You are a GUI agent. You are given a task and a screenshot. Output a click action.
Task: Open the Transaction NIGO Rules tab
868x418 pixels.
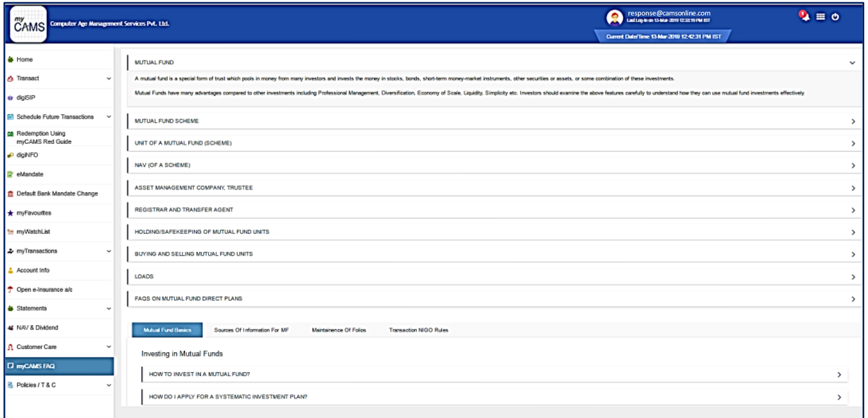(418, 330)
